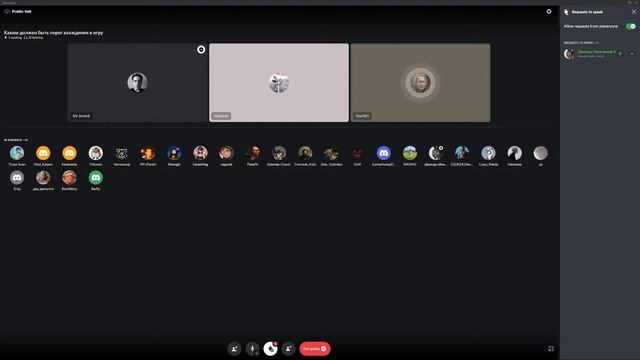Open Blackberry's audience avatar
The height and width of the screenshot is (360, 640).
click(x=69, y=178)
